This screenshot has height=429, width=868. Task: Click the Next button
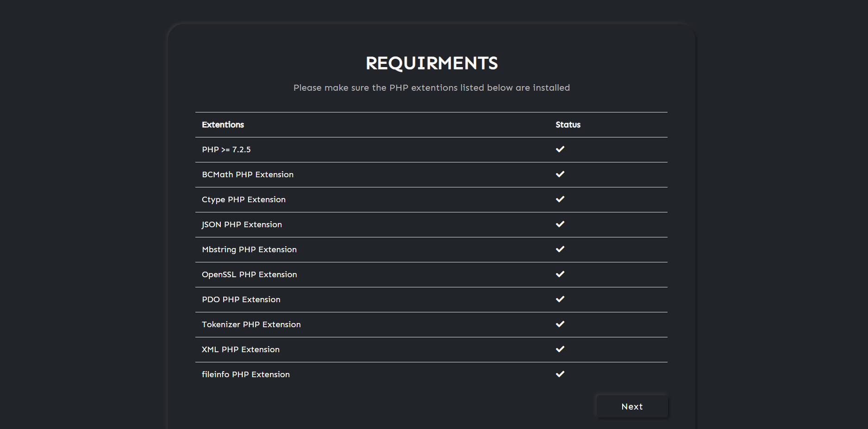click(x=632, y=406)
